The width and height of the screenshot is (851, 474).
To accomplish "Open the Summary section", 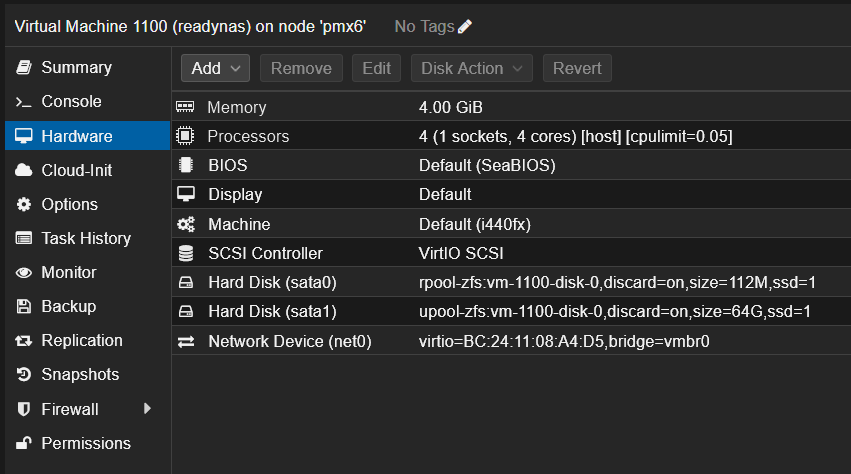I will [x=76, y=68].
